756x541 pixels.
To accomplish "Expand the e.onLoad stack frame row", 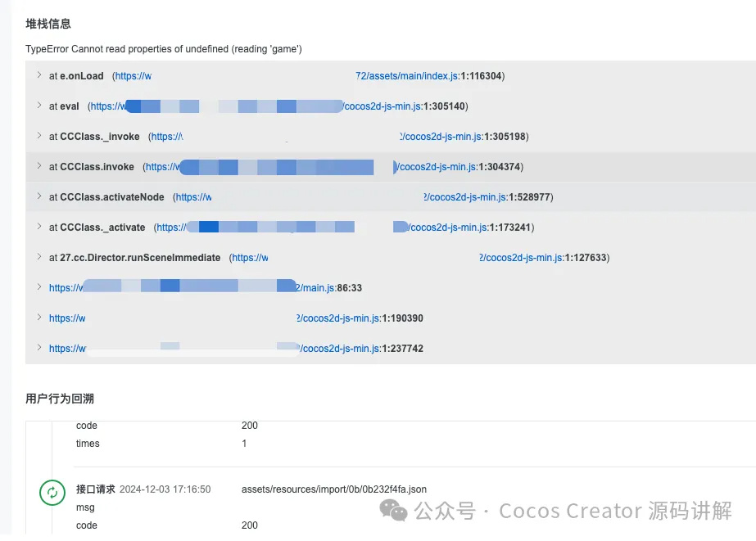I will (38, 75).
